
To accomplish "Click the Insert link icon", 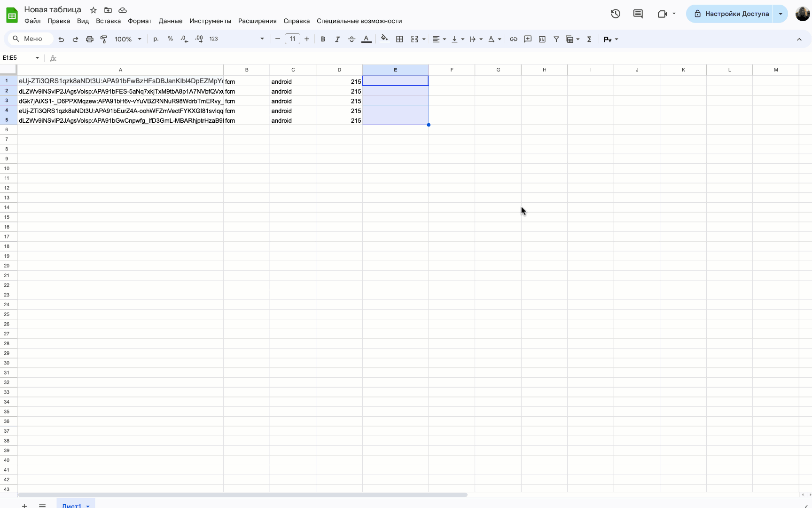I will tap(513, 39).
